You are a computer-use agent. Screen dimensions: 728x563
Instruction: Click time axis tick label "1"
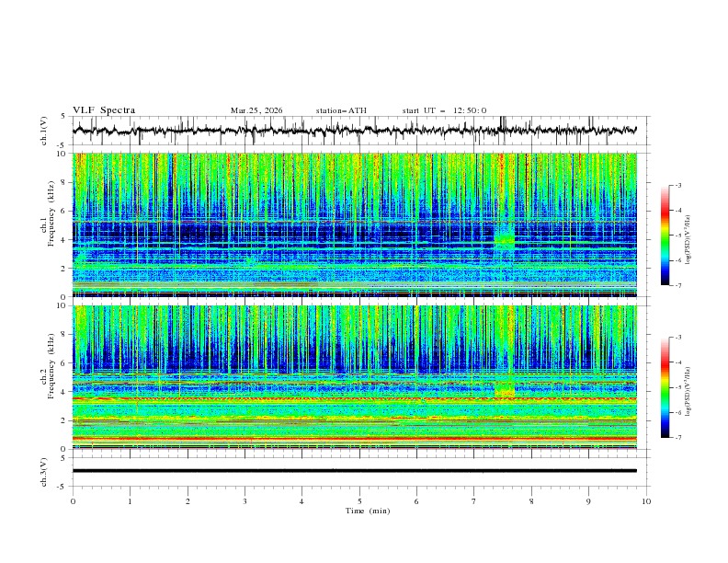coord(130,501)
